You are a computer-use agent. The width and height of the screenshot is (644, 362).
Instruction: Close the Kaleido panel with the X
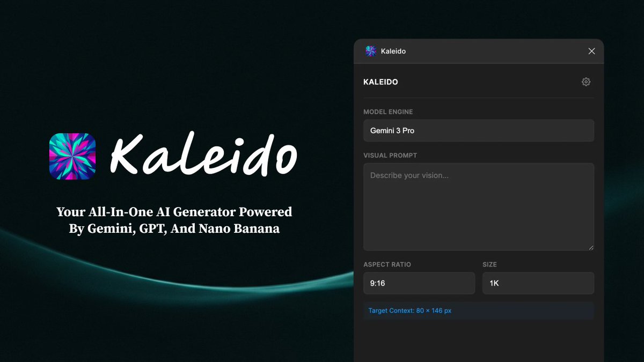tap(591, 51)
